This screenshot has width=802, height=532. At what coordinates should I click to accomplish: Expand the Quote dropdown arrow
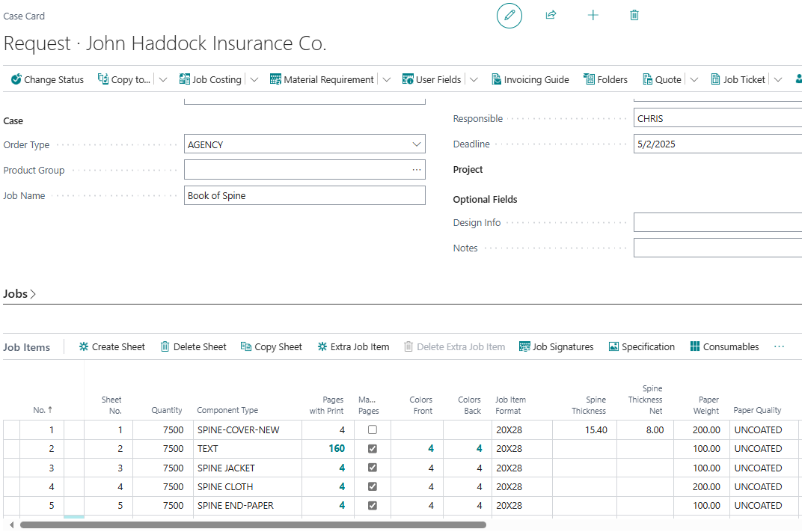coord(694,79)
